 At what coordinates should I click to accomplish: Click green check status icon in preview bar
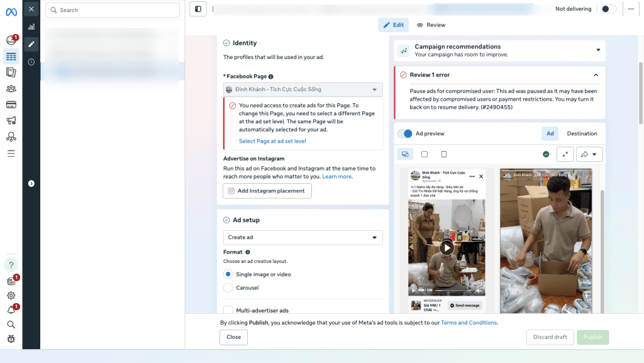(x=546, y=154)
